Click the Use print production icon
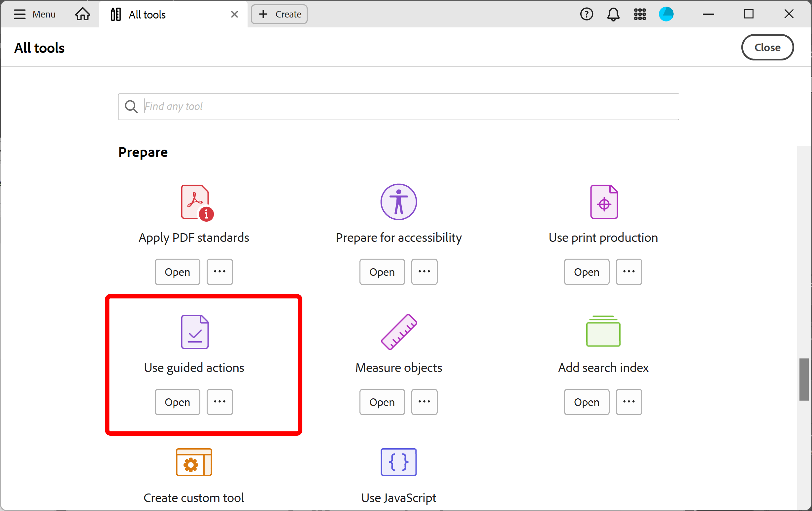 (x=604, y=202)
